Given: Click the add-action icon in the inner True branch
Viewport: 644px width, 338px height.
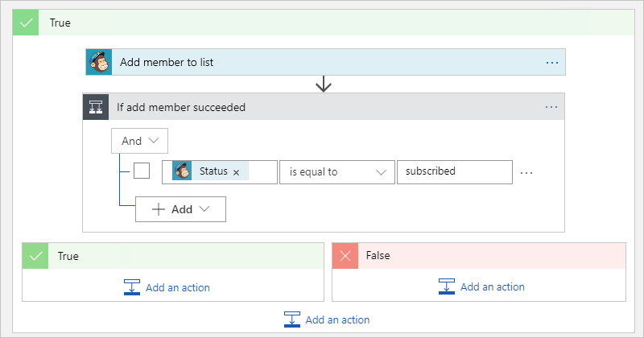Looking at the screenshot, I should [x=132, y=287].
